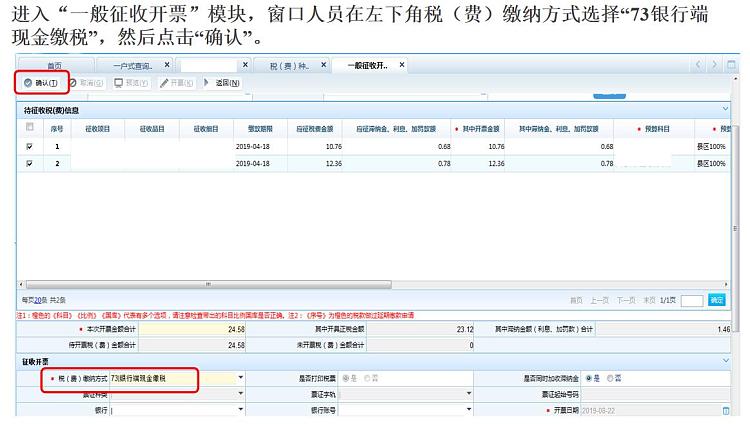
Task: Click the 预算科目 column header
Action: click(654, 129)
